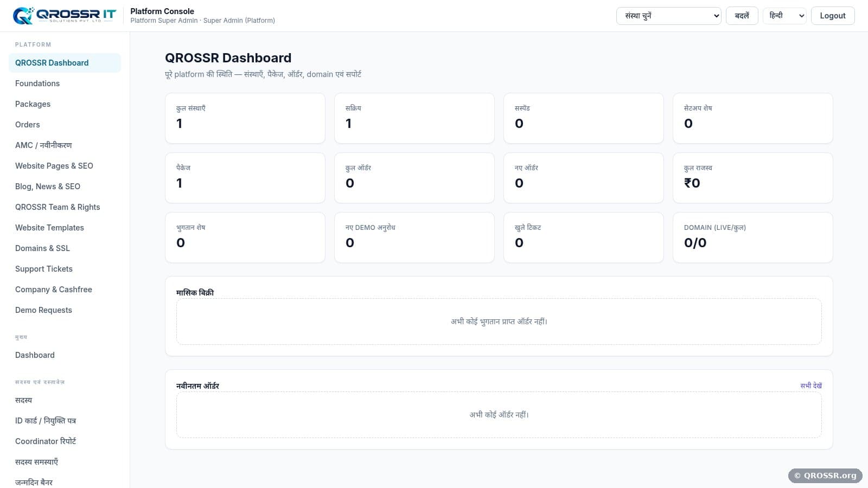Click the नए DEMO अनुरोध card
Viewport: 868px width, 488px height.
[414, 237]
